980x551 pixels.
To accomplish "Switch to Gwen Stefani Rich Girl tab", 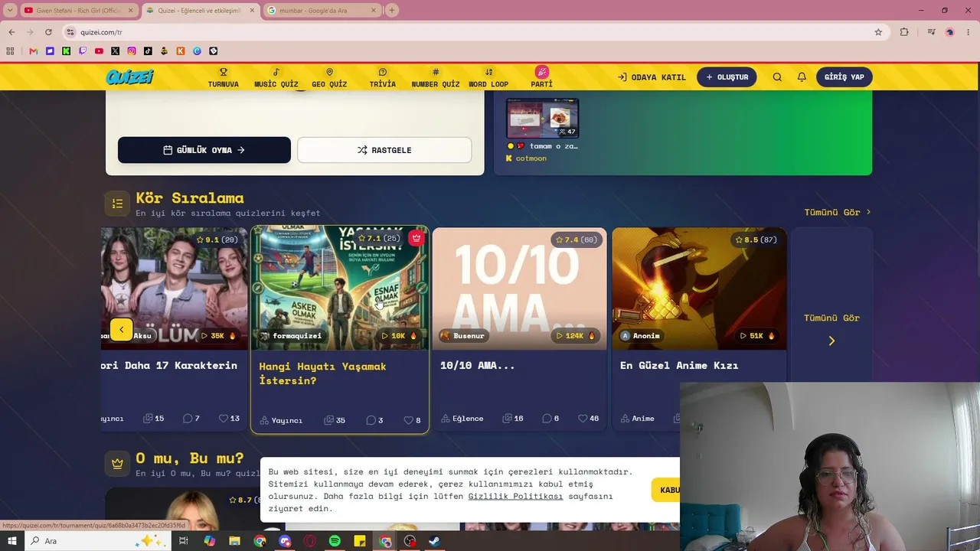I will (78, 10).
